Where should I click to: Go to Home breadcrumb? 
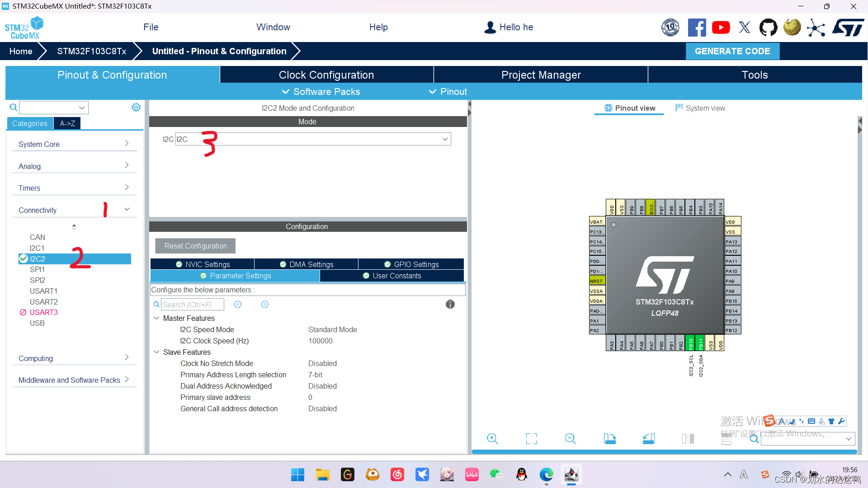pyautogui.click(x=21, y=51)
